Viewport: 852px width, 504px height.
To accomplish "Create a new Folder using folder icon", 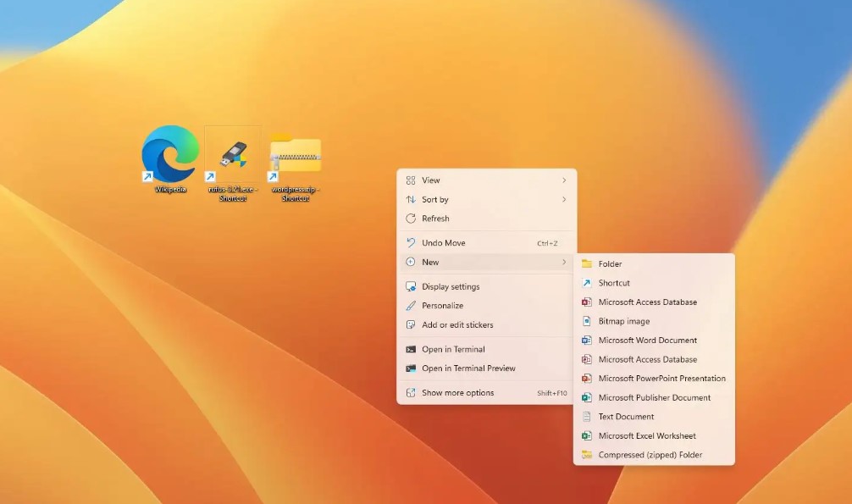I will click(x=586, y=263).
